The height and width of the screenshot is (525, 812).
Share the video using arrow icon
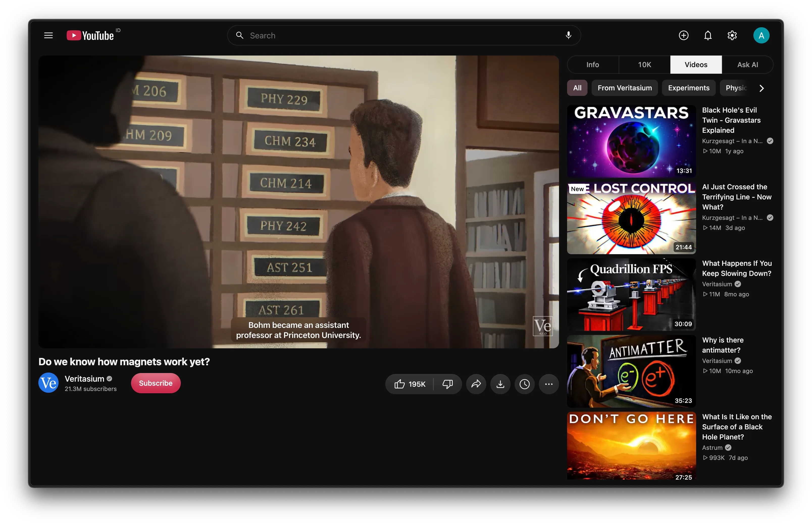(476, 384)
